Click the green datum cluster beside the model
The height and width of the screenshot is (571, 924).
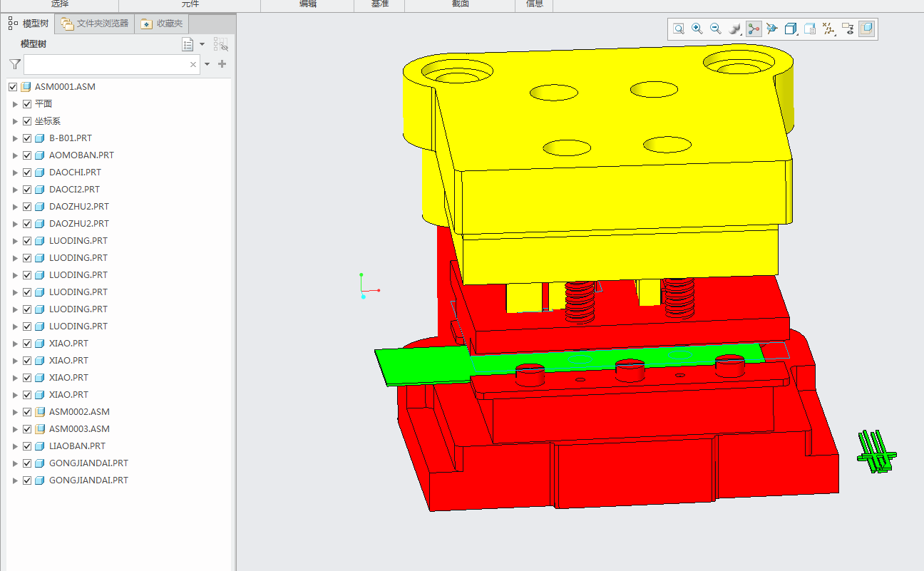click(x=877, y=453)
